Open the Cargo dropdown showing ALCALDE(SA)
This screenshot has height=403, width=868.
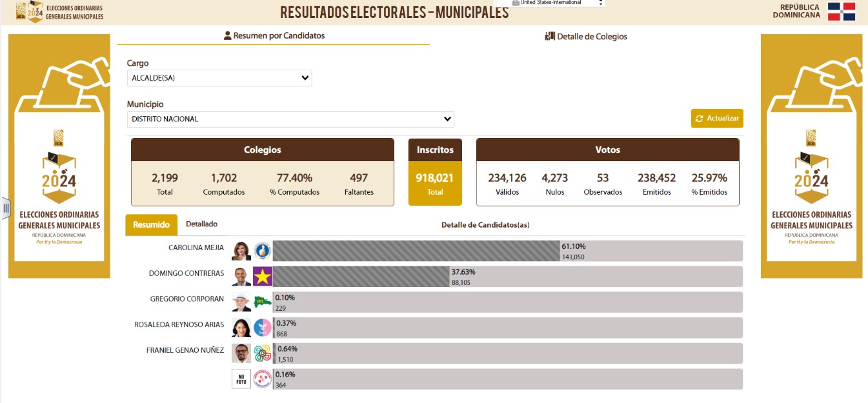pos(219,78)
